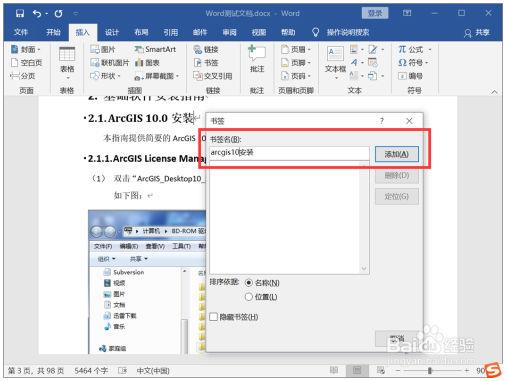Insert a table using 表格 icon

tap(67, 54)
